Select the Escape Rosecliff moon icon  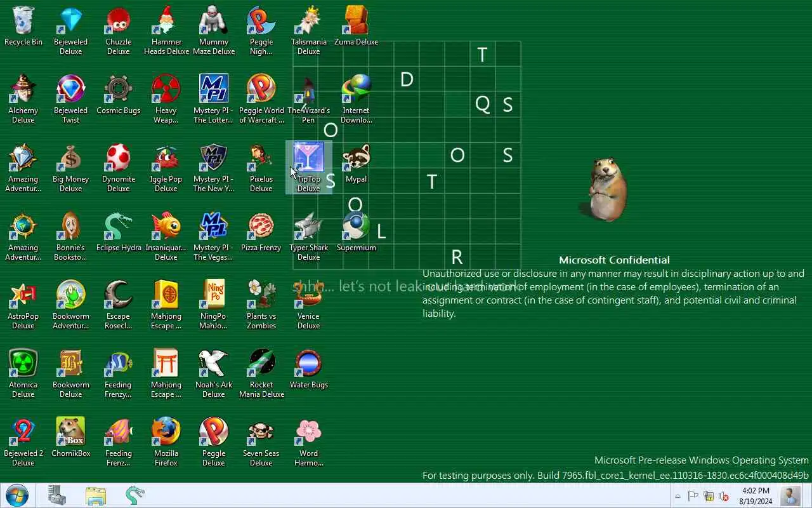click(119, 305)
